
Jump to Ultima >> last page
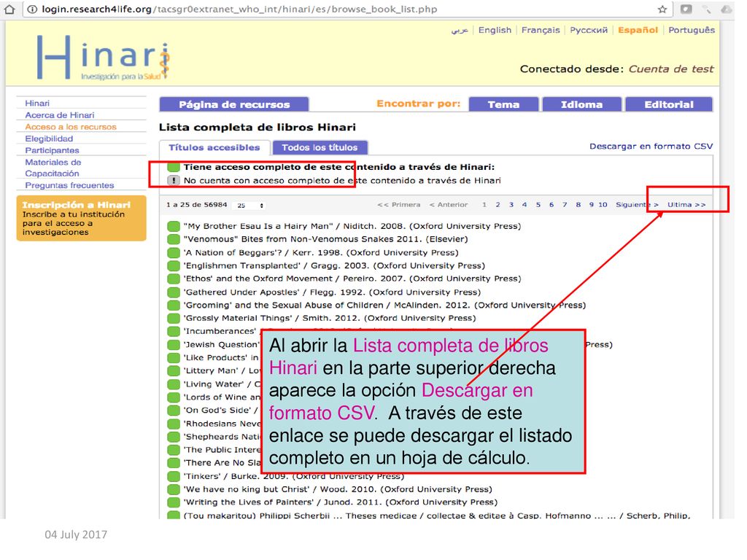(x=686, y=205)
